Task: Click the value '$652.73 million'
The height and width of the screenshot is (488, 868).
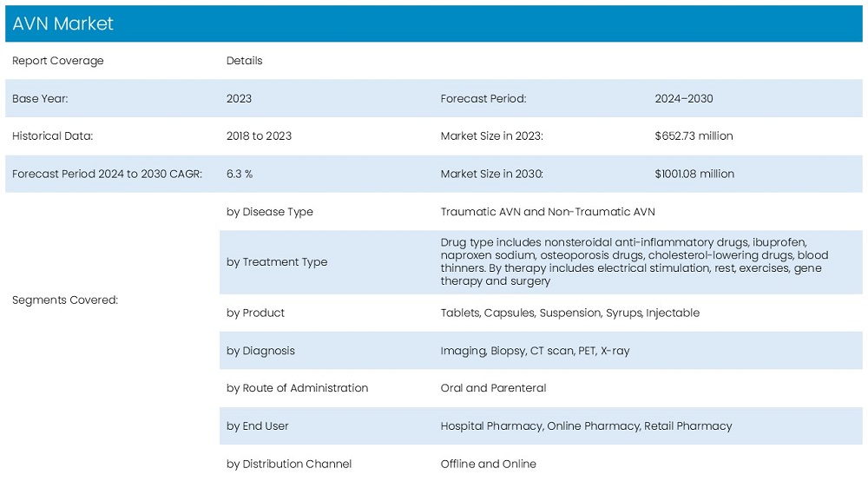Action: click(694, 135)
